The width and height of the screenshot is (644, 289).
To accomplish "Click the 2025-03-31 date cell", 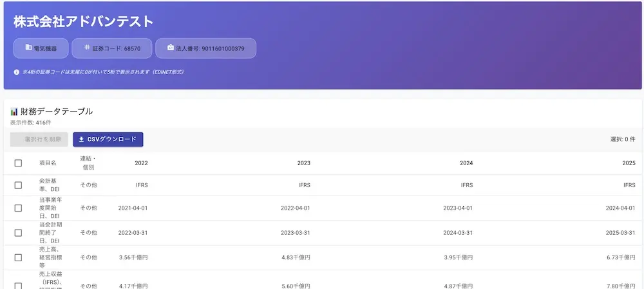I will point(621,233).
